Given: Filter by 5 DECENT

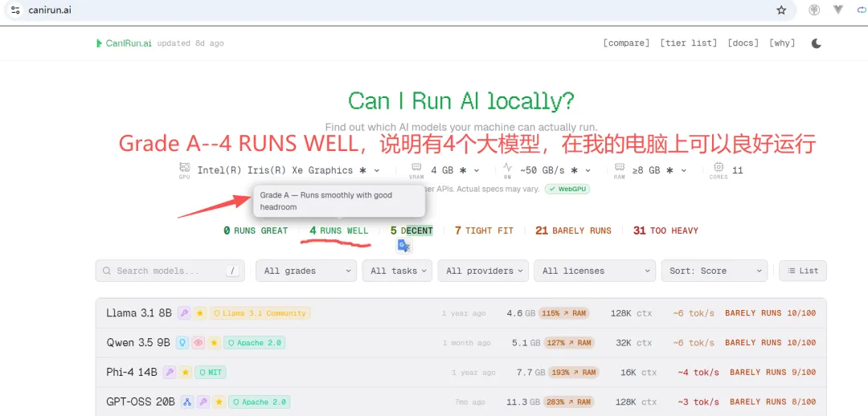Looking at the screenshot, I should click(x=411, y=230).
